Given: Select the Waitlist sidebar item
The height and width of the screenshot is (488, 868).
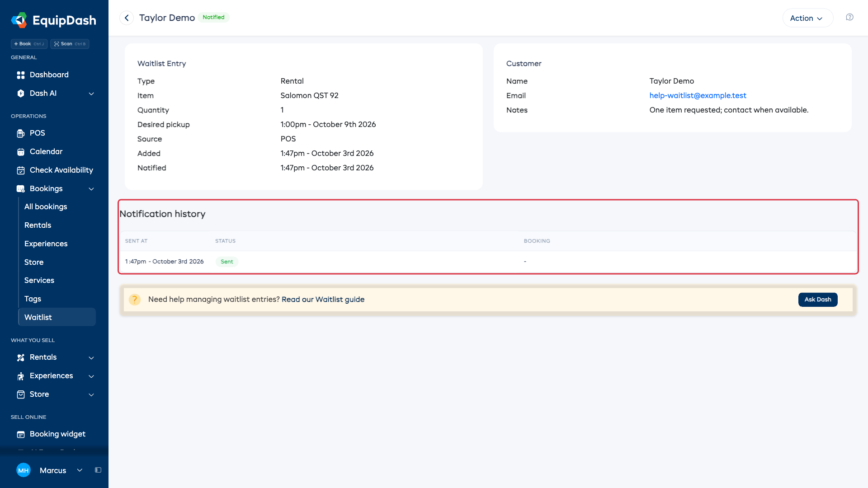Looking at the screenshot, I should (x=57, y=317).
